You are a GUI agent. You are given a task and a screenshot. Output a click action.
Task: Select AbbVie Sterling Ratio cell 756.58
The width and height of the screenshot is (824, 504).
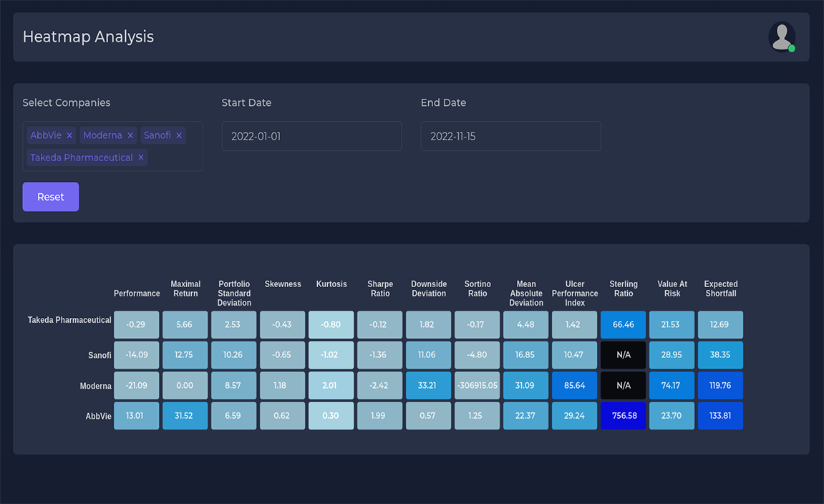pos(623,416)
